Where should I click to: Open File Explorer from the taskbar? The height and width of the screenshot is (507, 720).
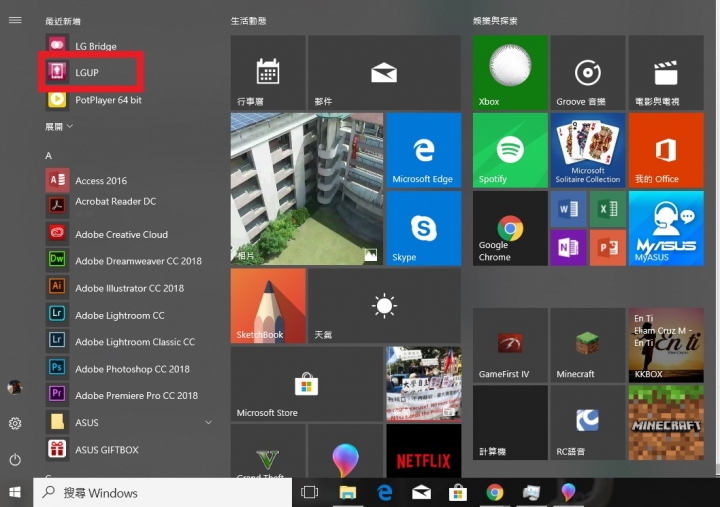[x=348, y=492]
